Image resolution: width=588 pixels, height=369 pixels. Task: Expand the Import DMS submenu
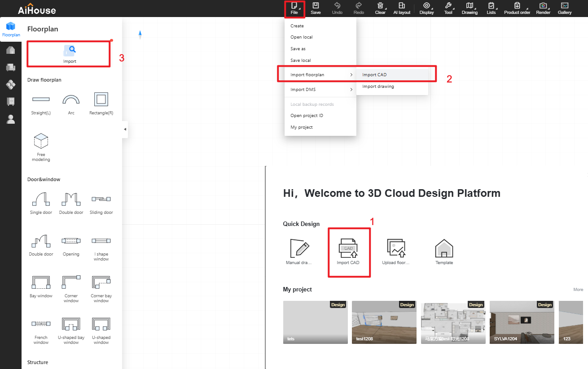tap(320, 90)
